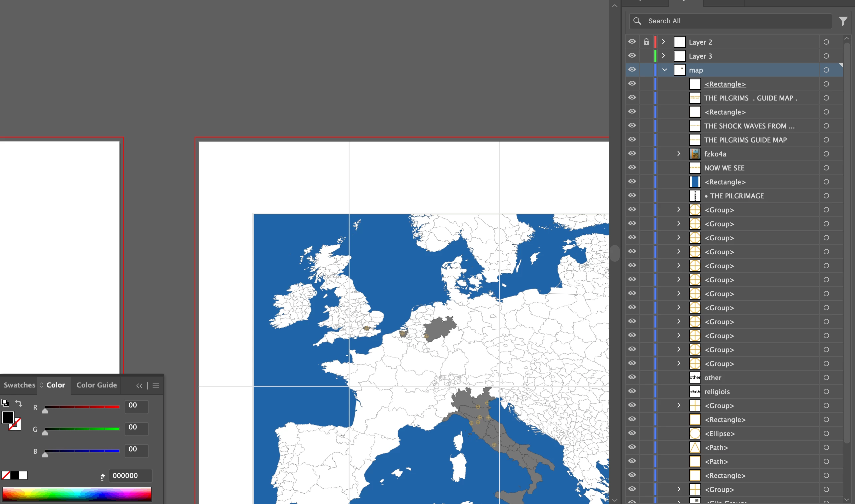Viewport: 855px width, 504px height.
Task: Click the fzko4a layer thumbnail
Action: coord(695,154)
